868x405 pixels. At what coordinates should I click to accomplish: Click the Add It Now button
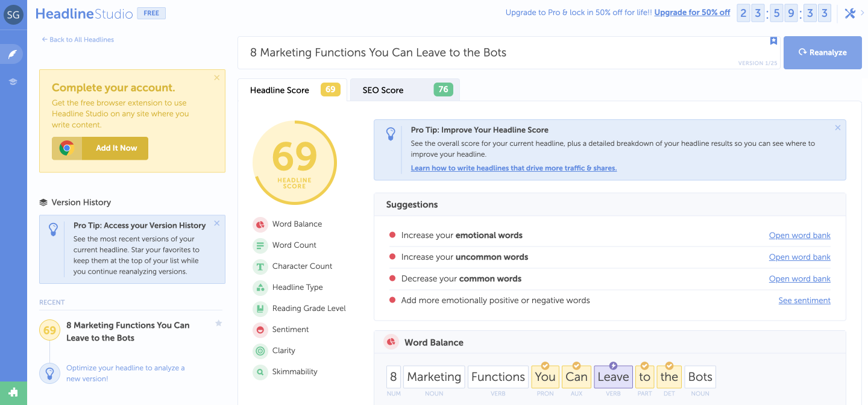pos(100,148)
